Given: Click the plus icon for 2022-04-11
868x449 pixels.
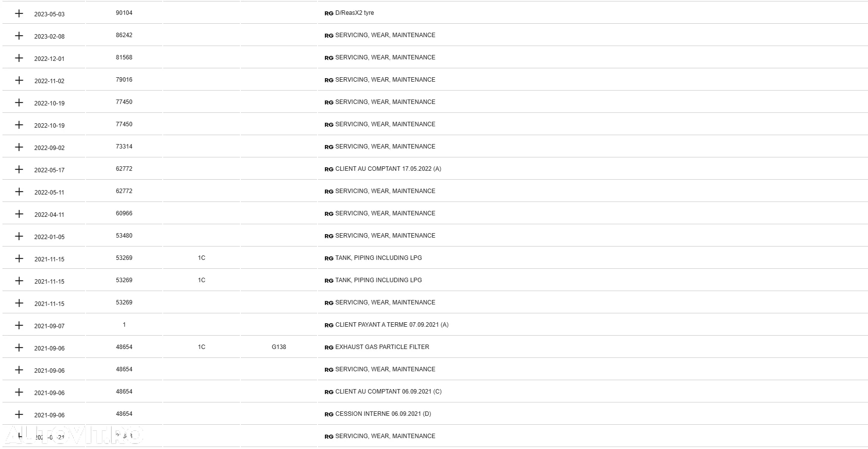Looking at the screenshot, I should pos(19,214).
